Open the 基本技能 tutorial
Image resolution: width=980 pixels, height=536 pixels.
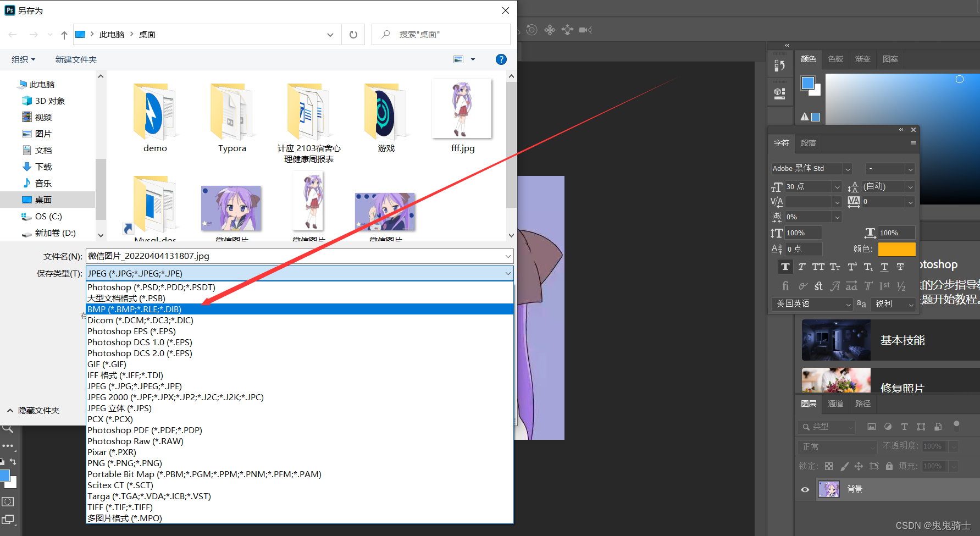click(890, 340)
